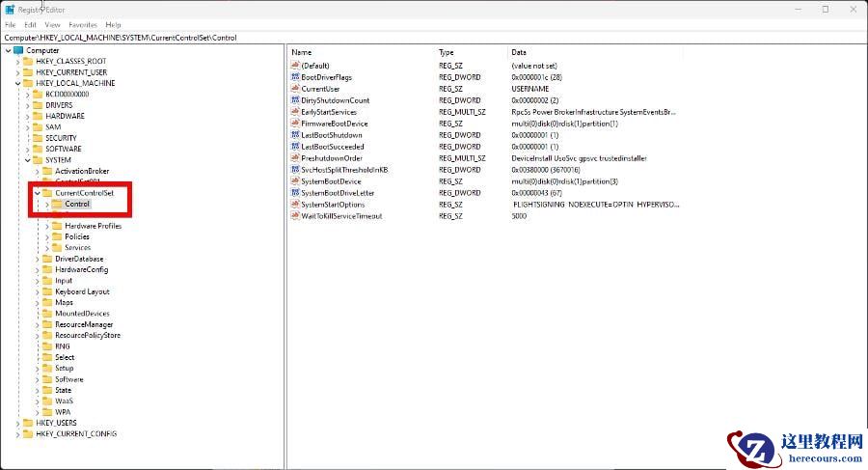Open the View menu
The image size is (868, 470).
tap(53, 25)
